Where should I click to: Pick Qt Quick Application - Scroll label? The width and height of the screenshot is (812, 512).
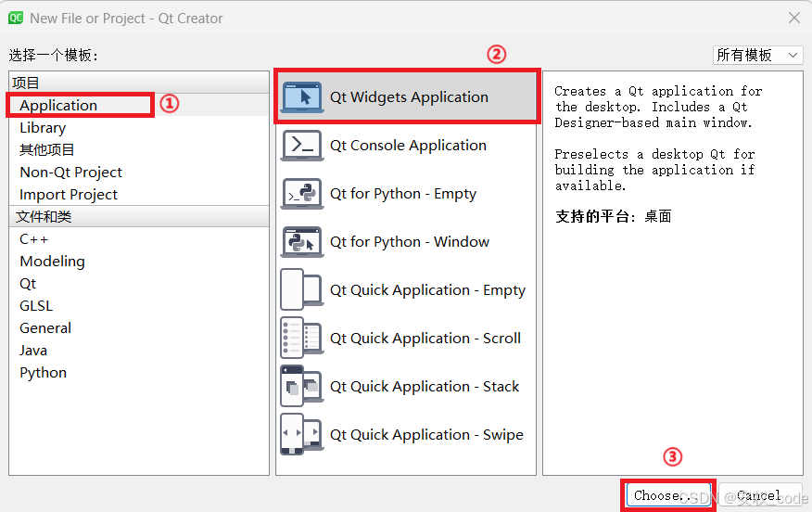tap(425, 338)
